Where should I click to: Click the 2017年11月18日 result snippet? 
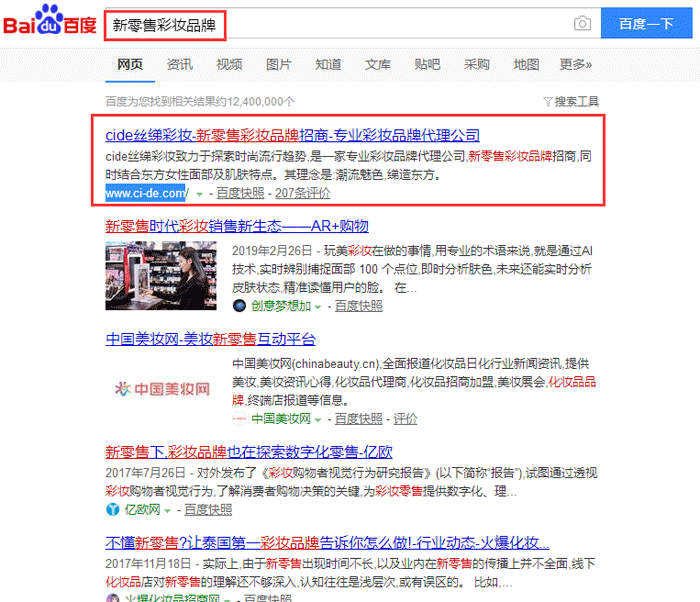point(350,573)
